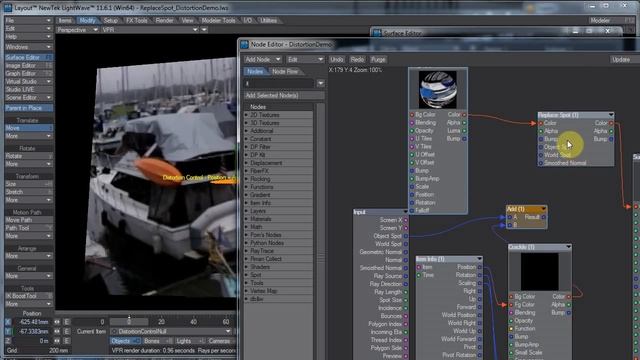Viewport: 640px width, 360px height.
Task: Click the Update button
Action: (621, 60)
